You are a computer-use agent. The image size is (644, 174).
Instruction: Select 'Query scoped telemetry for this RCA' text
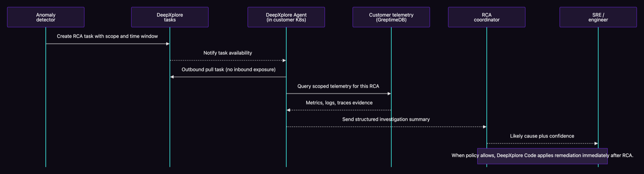339,86
